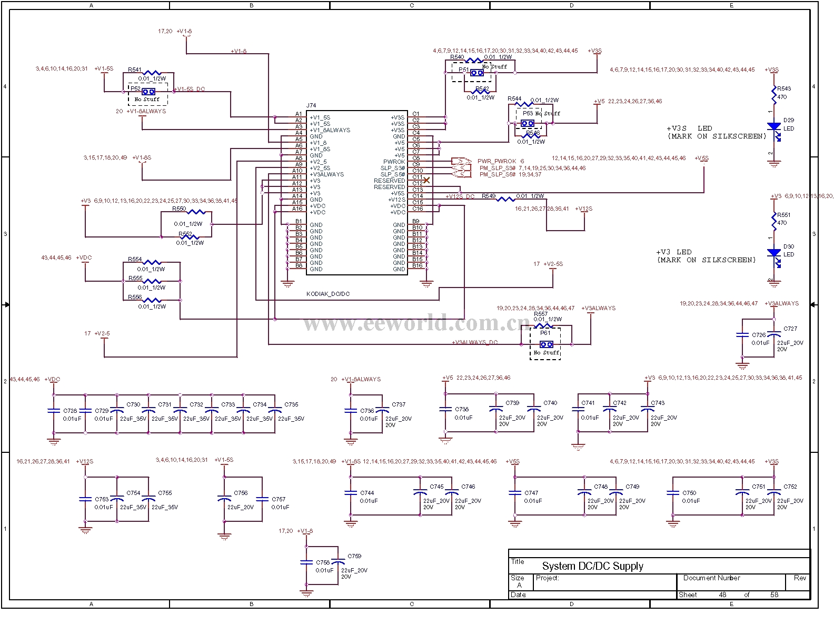Select capacitor label C758
Viewport: 834px width, 644px height.
323,562
